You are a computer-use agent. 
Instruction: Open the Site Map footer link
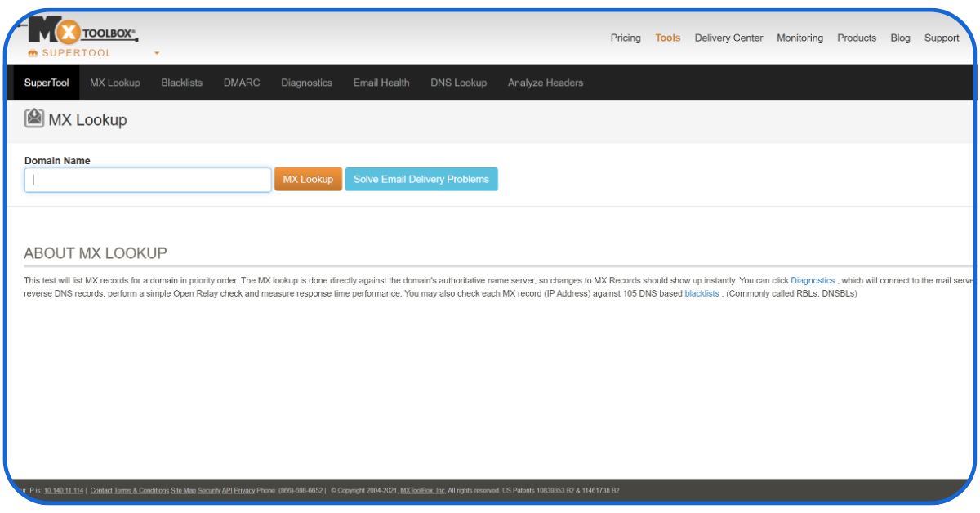(x=183, y=491)
